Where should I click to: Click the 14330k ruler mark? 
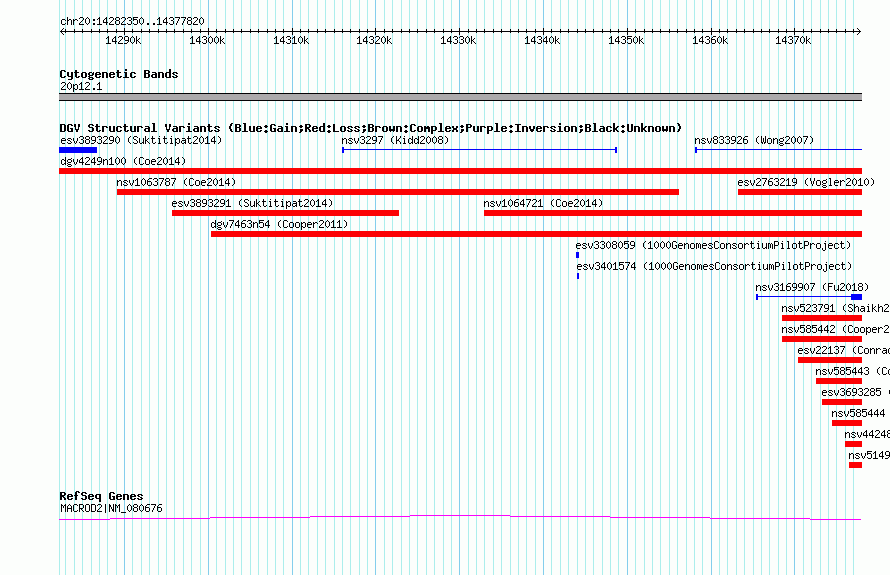tap(458, 40)
